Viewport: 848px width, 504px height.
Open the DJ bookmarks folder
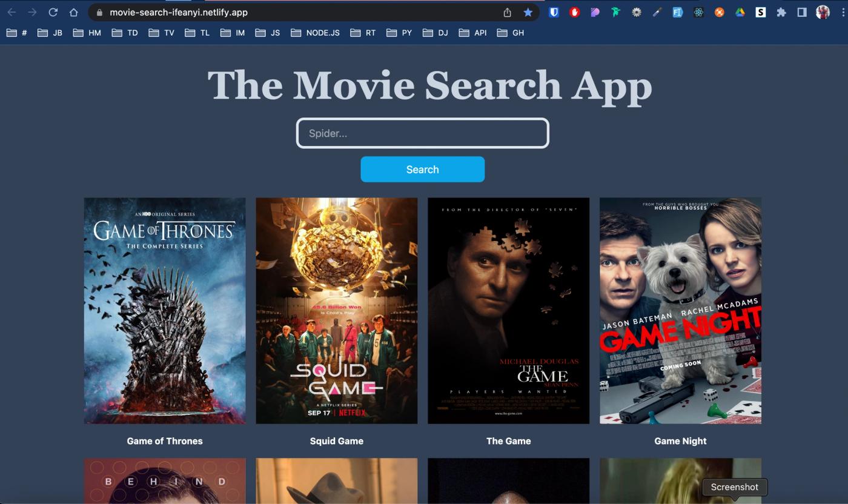435,33
